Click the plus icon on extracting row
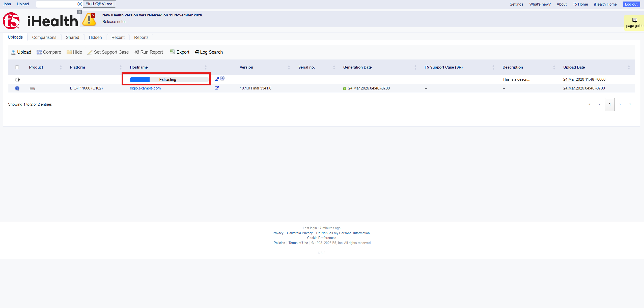The height and width of the screenshot is (308, 644). [222, 78]
